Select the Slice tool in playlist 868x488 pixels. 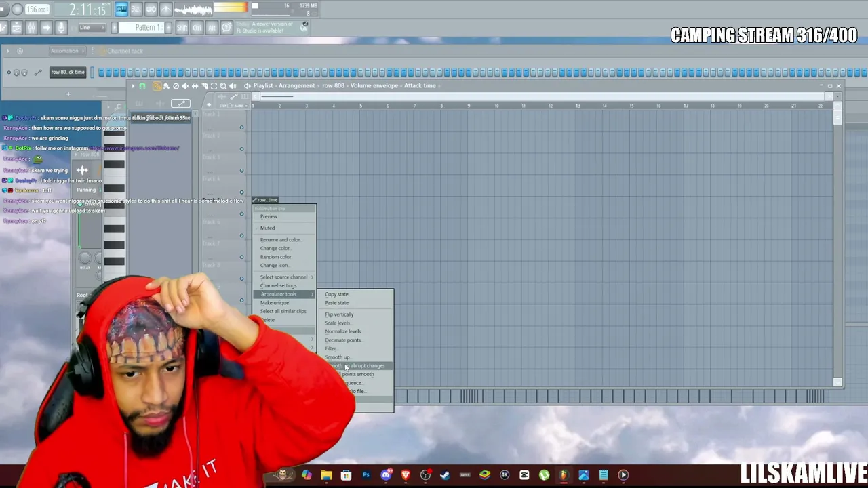(x=204, y=86)
